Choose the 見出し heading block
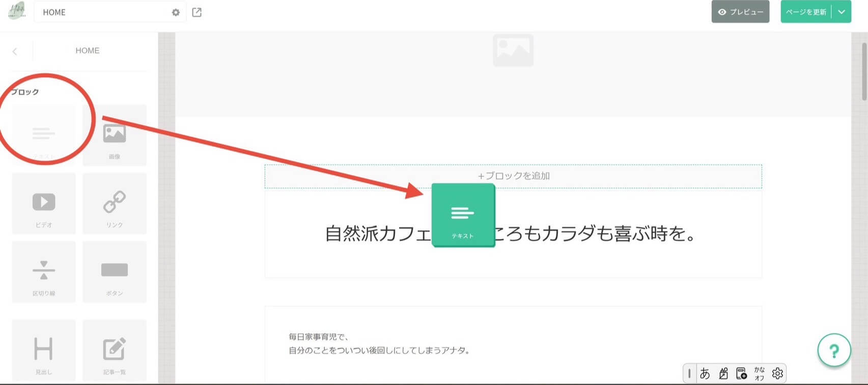Screen dimensions: 868x385 click(44, 350)
